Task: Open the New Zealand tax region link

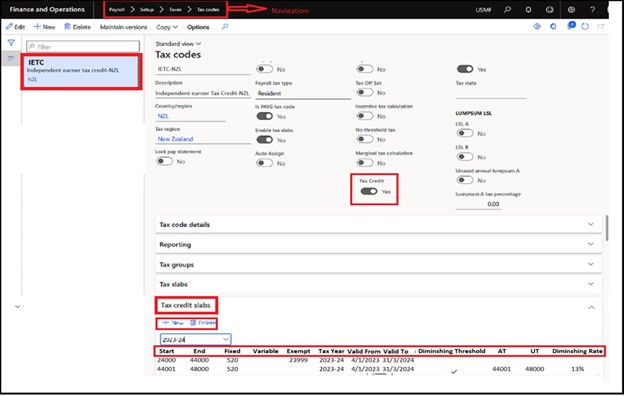Action: [175, 139]
